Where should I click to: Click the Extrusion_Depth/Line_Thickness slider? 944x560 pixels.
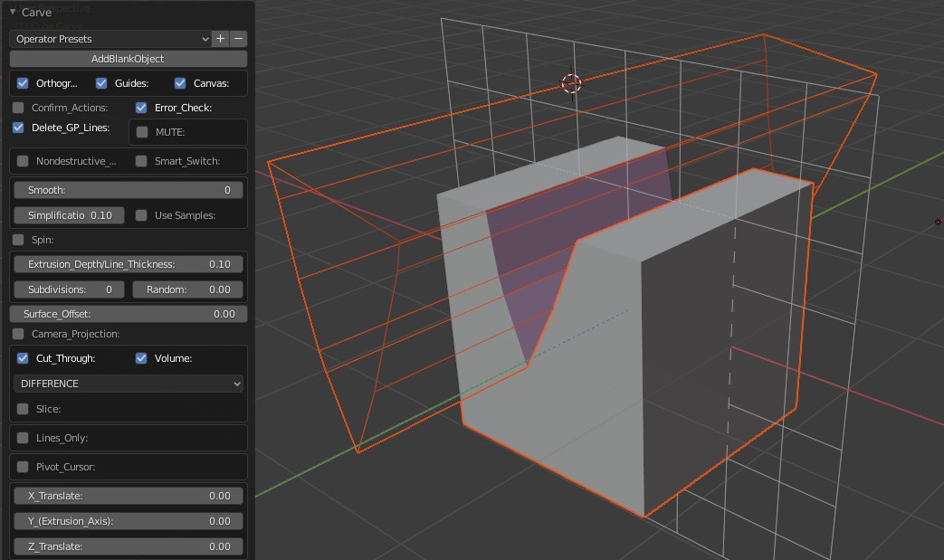click(x=129, y=264)
